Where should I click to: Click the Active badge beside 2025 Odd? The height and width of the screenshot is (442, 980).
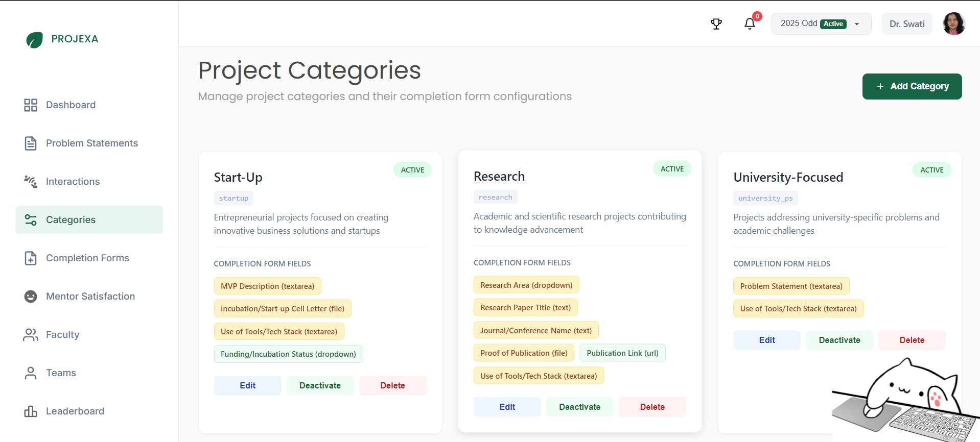click(x=833, y=24)
